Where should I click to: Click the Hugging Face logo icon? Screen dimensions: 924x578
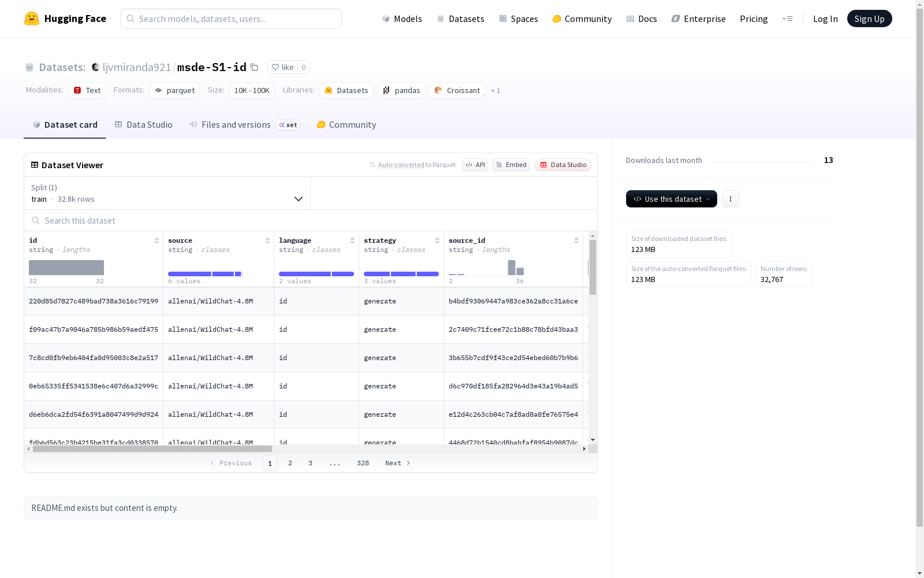pyautogui.click(x=32, y=18)
